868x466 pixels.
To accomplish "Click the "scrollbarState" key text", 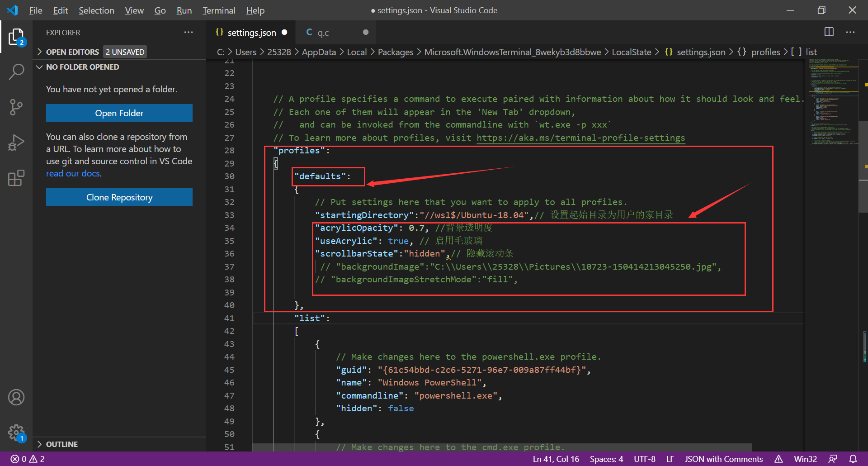I will [357, 253].
